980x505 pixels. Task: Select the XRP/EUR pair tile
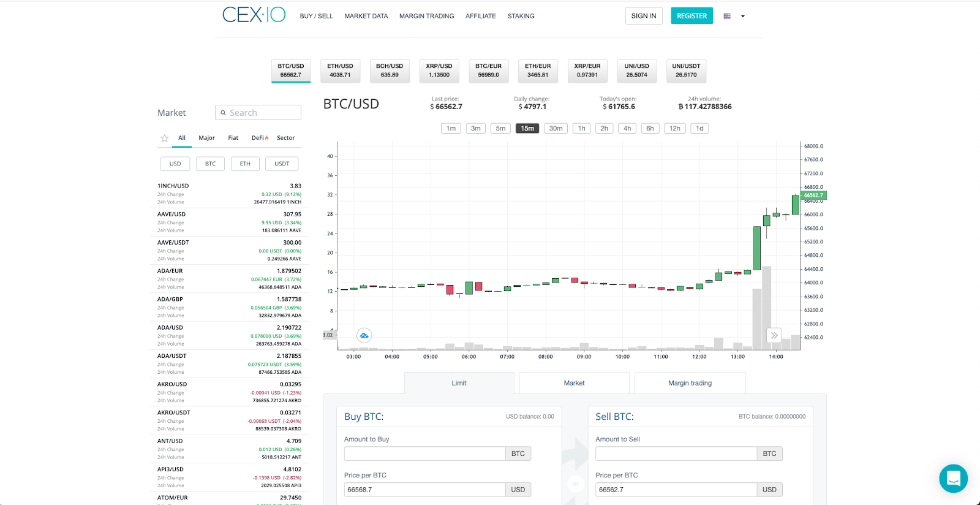tap(587, 70)
